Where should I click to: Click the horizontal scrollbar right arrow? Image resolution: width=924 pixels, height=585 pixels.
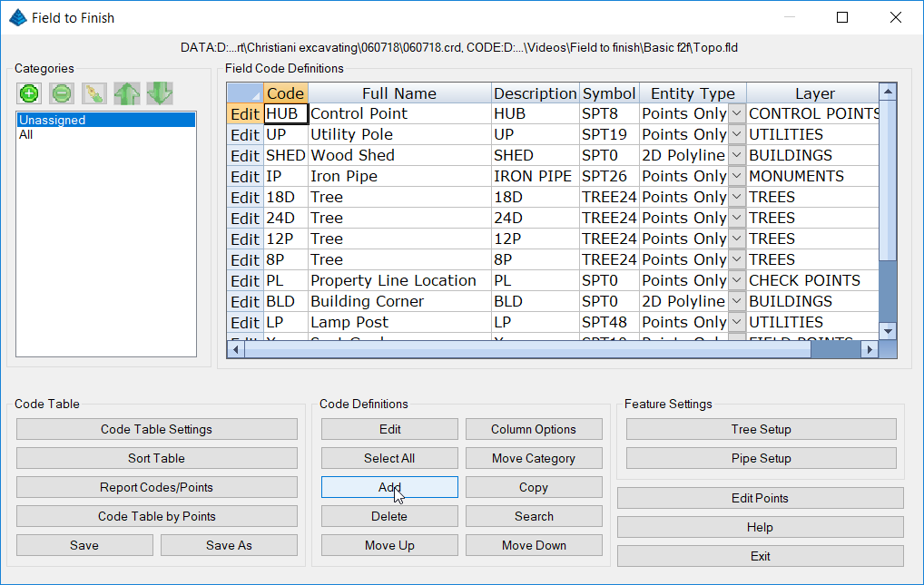click(x=870, y=349)
